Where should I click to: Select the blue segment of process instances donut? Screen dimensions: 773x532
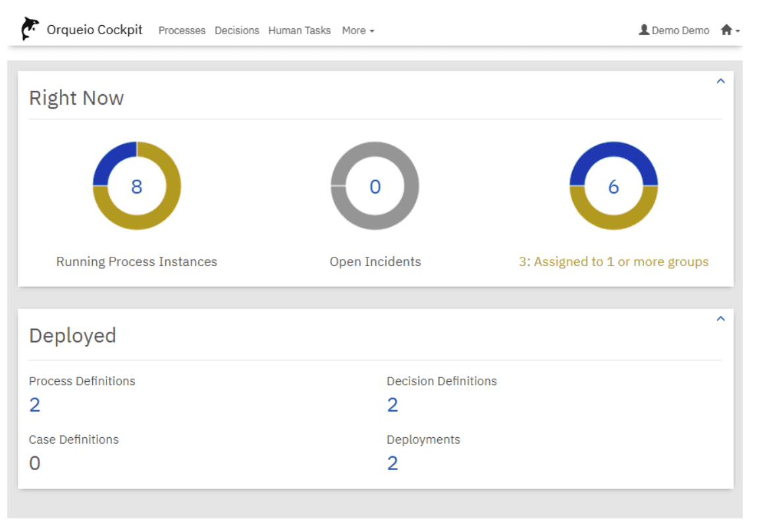click(x=109, y=160)
